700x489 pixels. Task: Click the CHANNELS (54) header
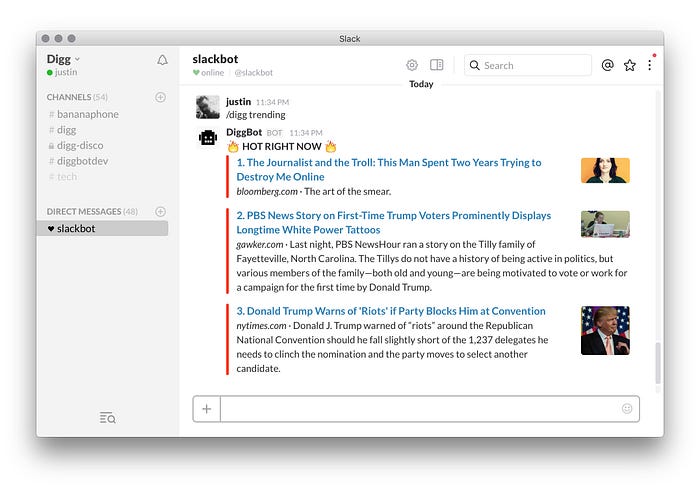(77, 97)
